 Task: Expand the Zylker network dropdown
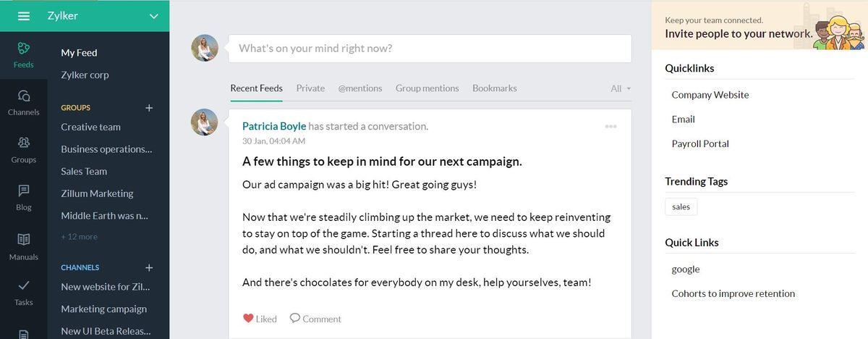[x=153, y=16]
